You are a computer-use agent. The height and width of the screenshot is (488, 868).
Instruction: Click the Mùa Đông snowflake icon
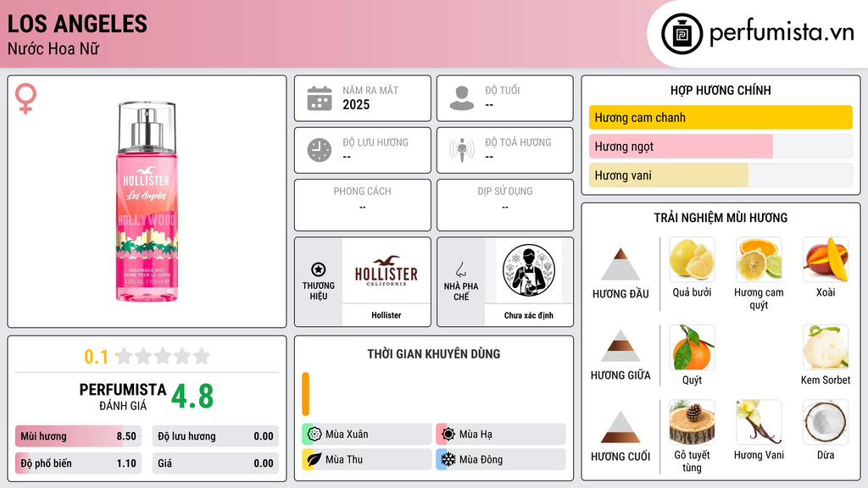point(448,459)
